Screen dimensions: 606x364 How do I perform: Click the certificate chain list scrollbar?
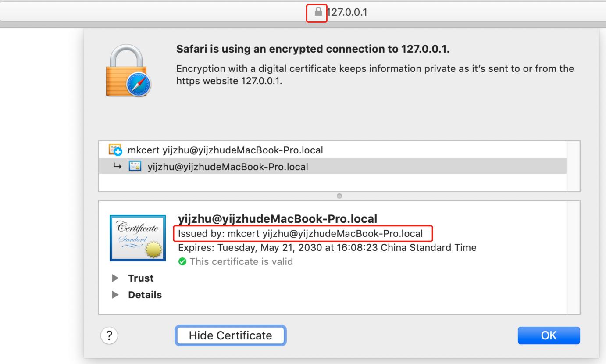coord(573,166)
